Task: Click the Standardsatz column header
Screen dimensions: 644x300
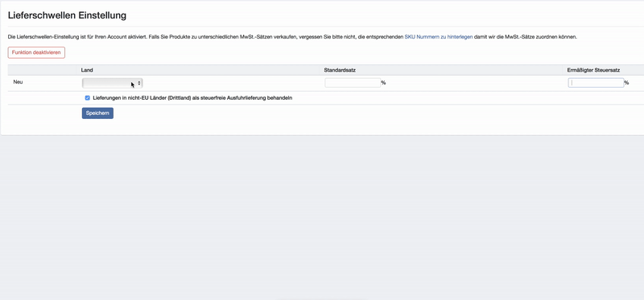Action: click(340, 70)
